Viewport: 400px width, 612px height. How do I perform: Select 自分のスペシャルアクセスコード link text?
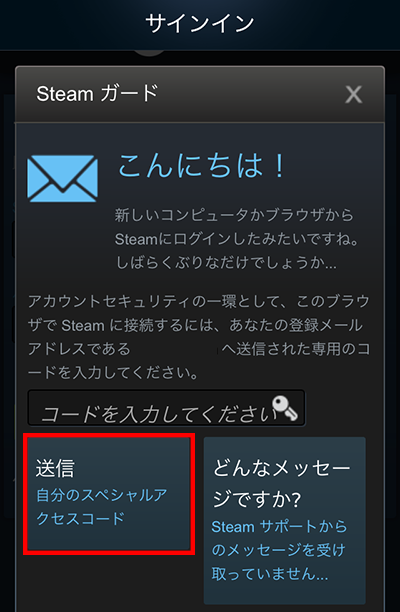(x=101, y=507)
